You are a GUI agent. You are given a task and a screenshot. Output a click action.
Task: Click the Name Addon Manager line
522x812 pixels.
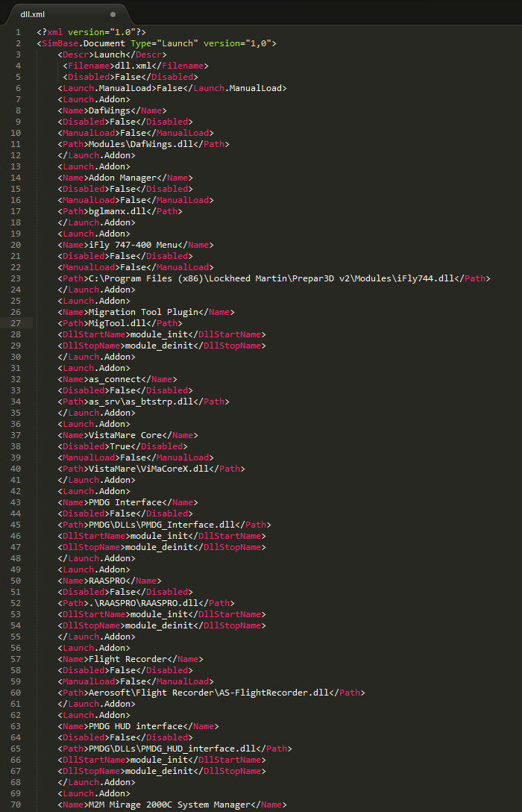click(125, 178)
